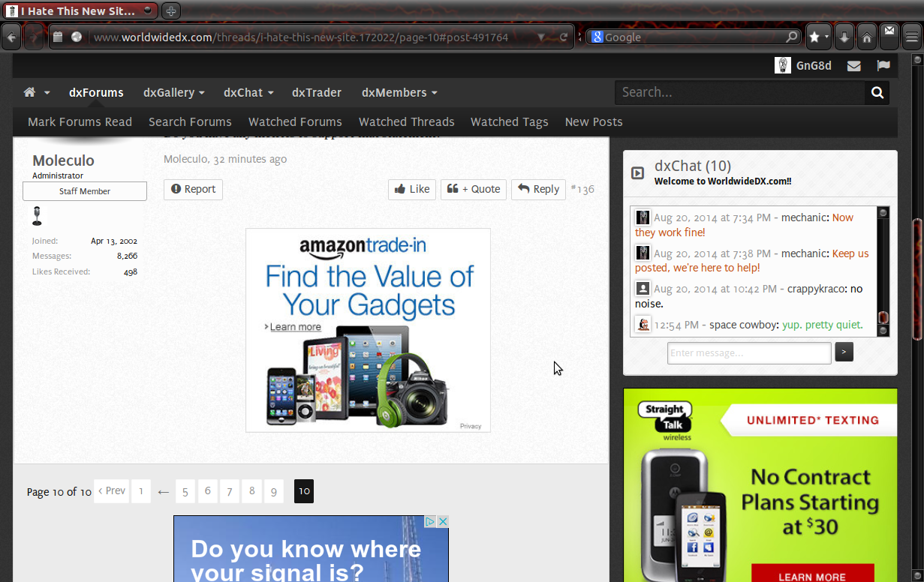Screen dimensions: 924x582
Task: Send a chat message with the arrow icon
Action: 844,352
